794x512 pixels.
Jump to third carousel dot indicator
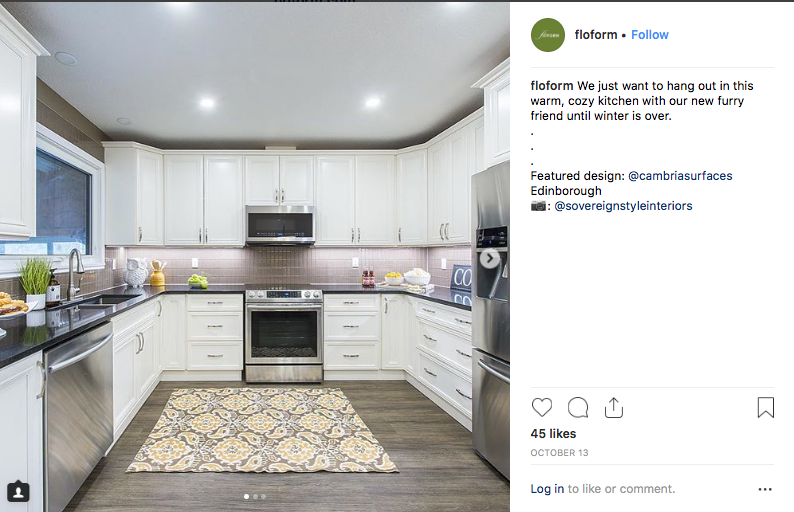(x=263, y=496)
